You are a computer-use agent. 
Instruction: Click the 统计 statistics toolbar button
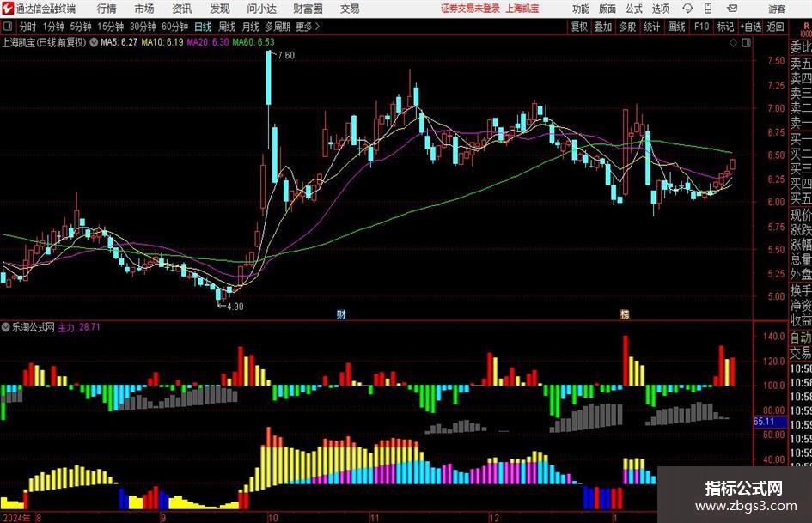pos(652,27)
